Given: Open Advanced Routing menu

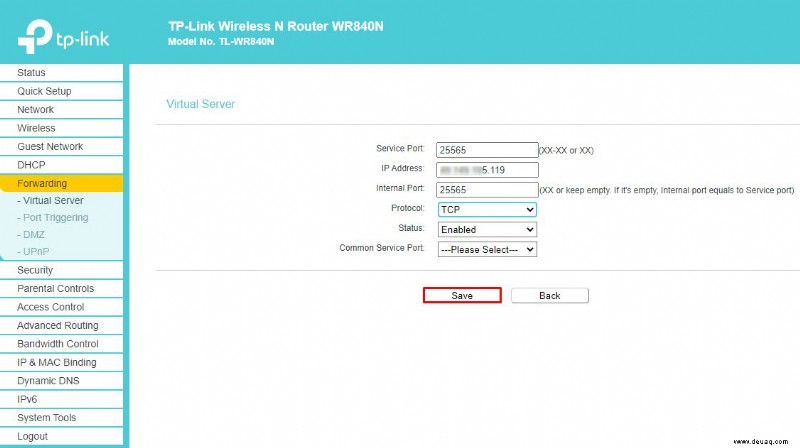Looking at the screenshot, I should click(61, 325).
